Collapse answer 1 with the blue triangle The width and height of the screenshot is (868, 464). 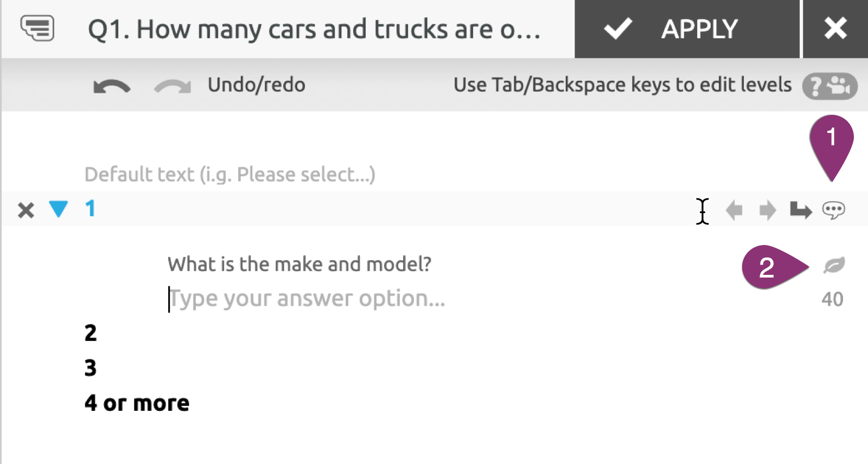(58, 209)
